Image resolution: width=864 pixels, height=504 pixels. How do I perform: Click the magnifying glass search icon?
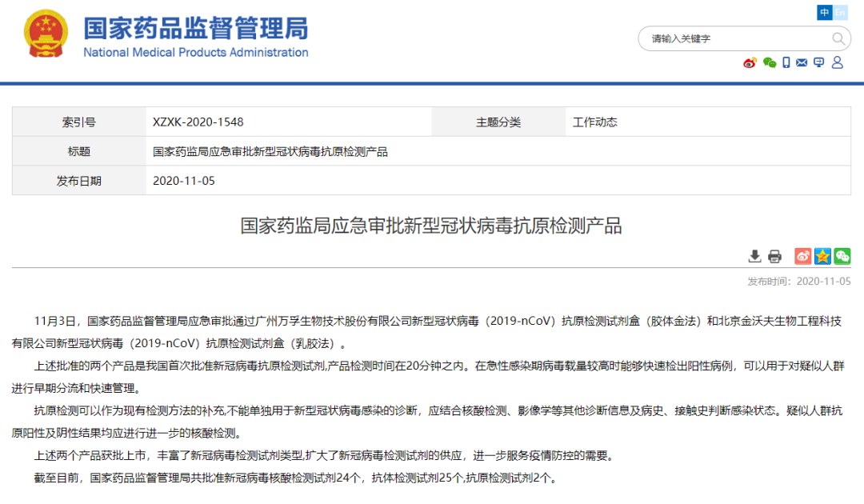pos(838,38)
